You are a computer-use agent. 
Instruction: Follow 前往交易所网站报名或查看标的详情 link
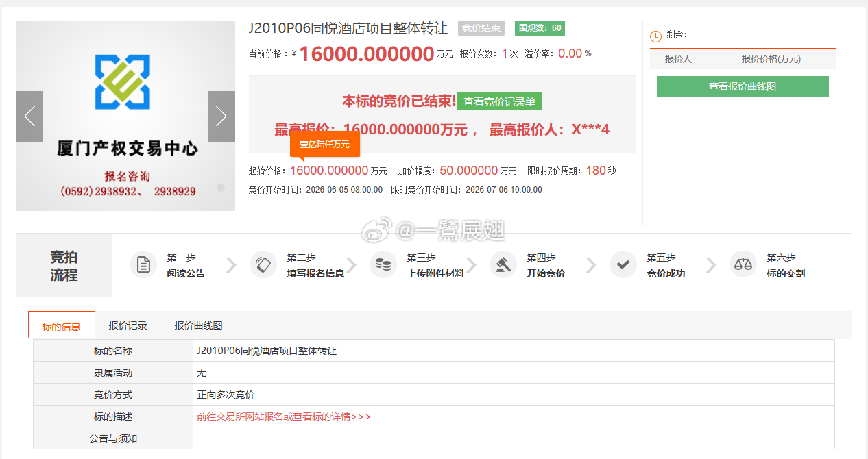coord(284,417)
